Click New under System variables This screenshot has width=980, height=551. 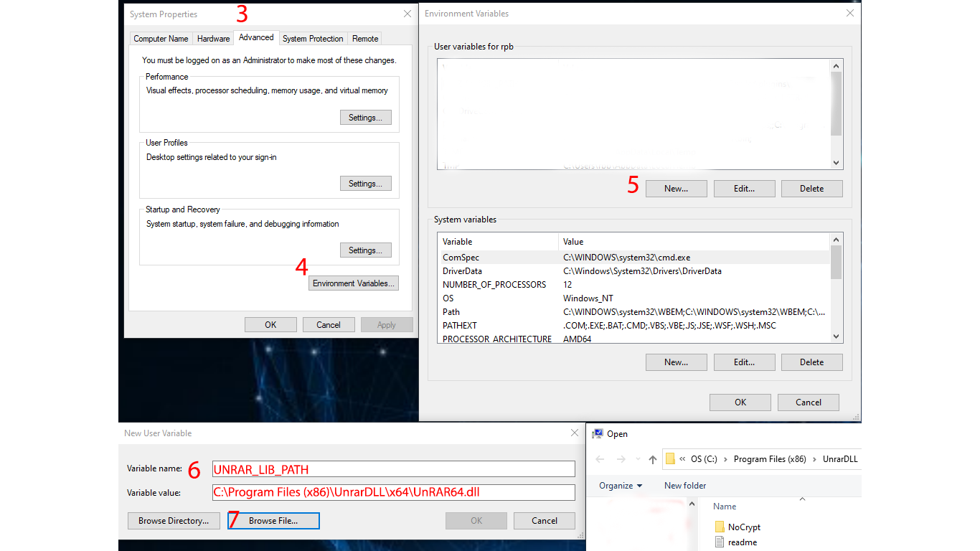(x=676, y=362)
